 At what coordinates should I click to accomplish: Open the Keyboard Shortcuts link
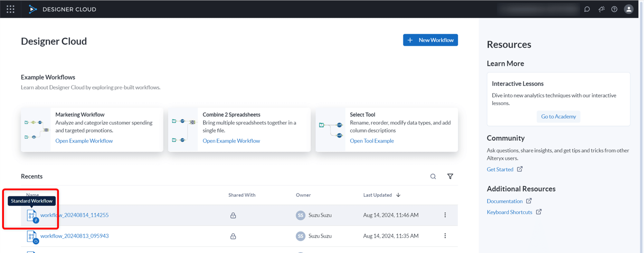pos(509,212)
